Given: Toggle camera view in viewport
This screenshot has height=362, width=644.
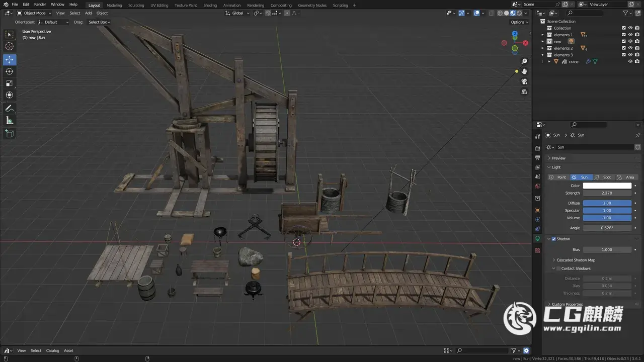Looking at the screenshot, I should [x=524, y=81].
